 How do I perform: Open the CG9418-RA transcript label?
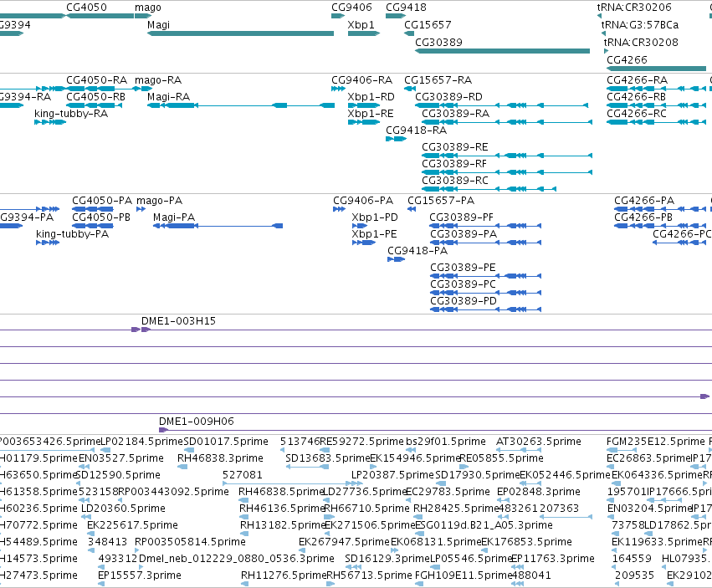coord(417,130)
